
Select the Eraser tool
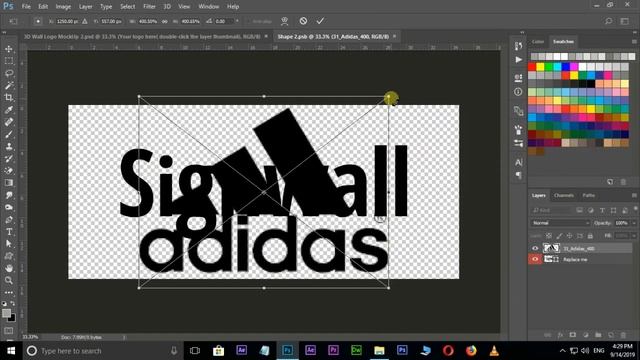coord(9,171)
